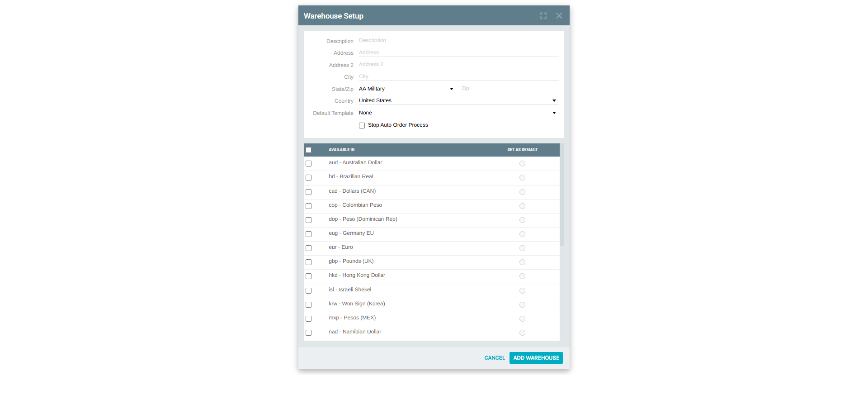
Task: Check cad - Dollars (CAN) availability
Action: (309, 192)
